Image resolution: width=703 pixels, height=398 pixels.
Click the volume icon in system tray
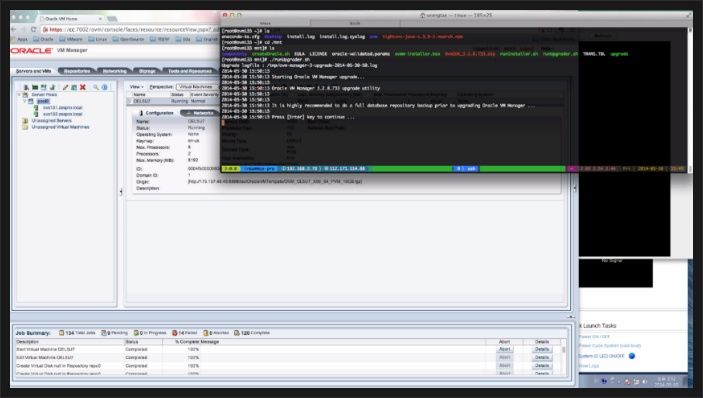tap(644, 381)
